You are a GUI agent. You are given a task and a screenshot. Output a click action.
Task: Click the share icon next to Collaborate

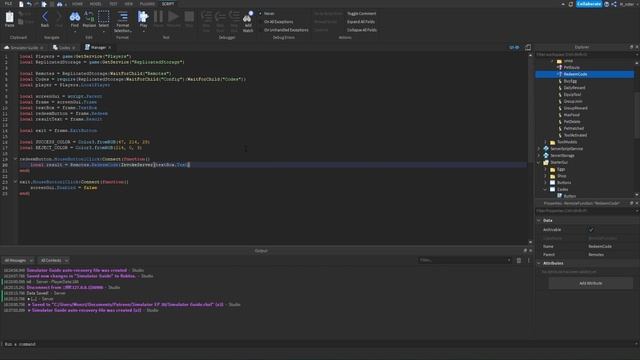pos(614,4)
